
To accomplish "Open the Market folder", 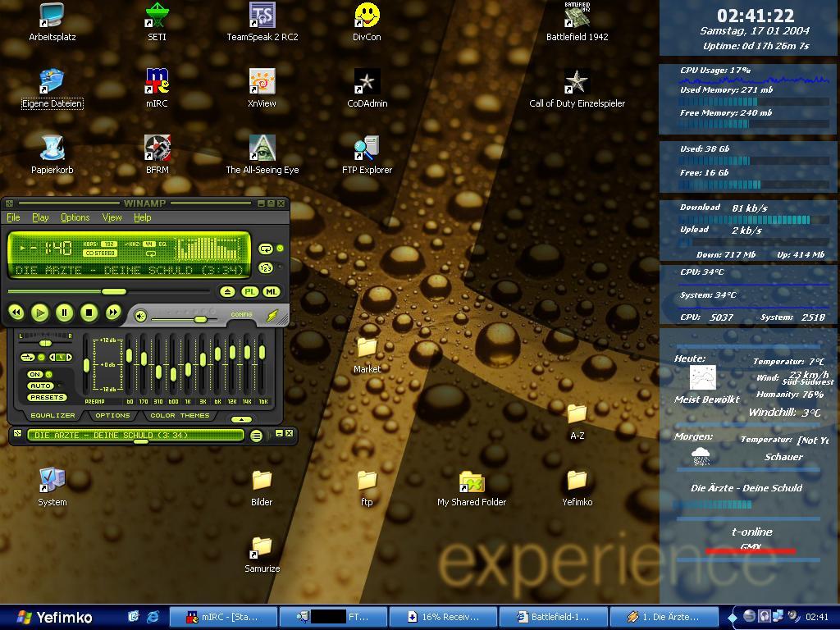I will 367,355.
